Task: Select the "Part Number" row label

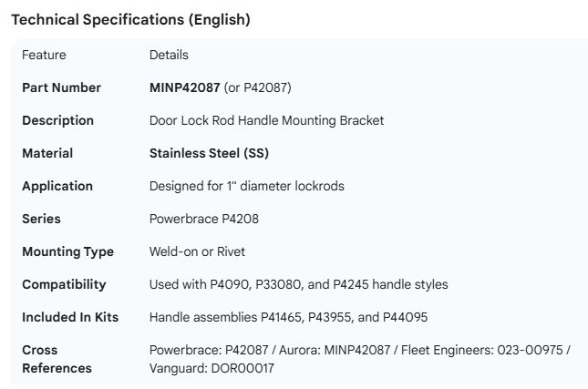Action: tap(61, 87)
